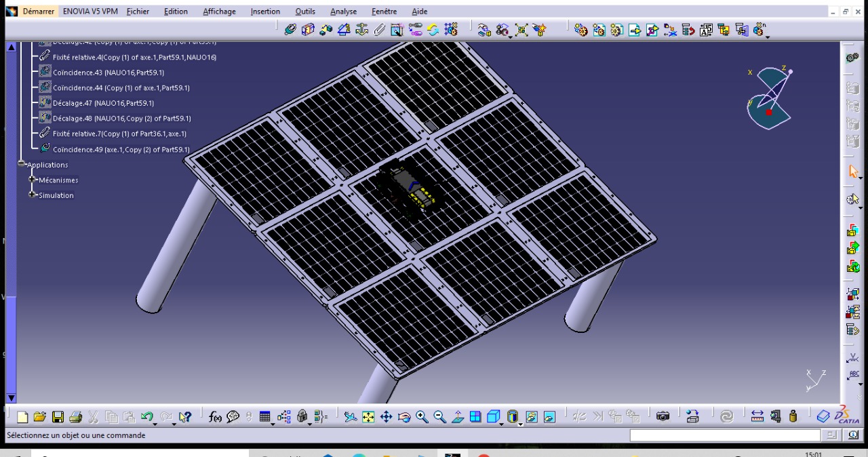Open a file with the folder icon

click(40, 417)
